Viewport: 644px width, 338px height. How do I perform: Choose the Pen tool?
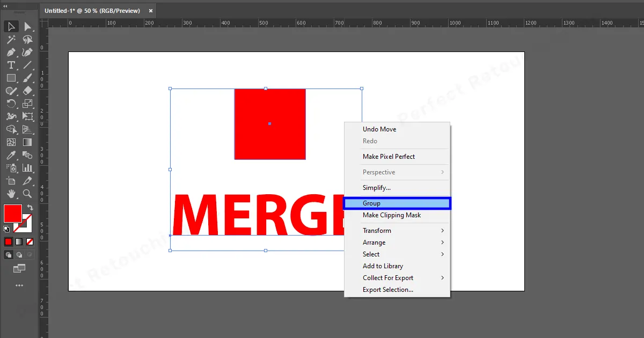click(x=11, y=52)
